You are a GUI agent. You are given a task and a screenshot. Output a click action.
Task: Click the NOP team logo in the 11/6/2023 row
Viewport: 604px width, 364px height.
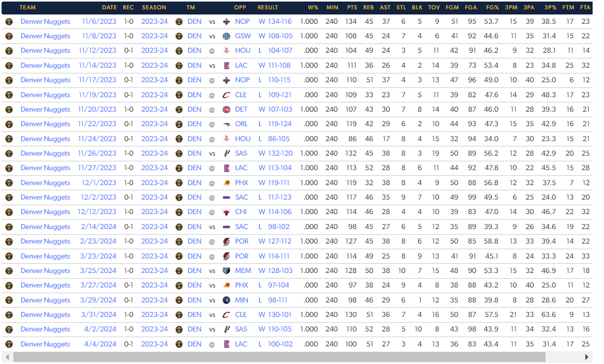tap(227, 22)
